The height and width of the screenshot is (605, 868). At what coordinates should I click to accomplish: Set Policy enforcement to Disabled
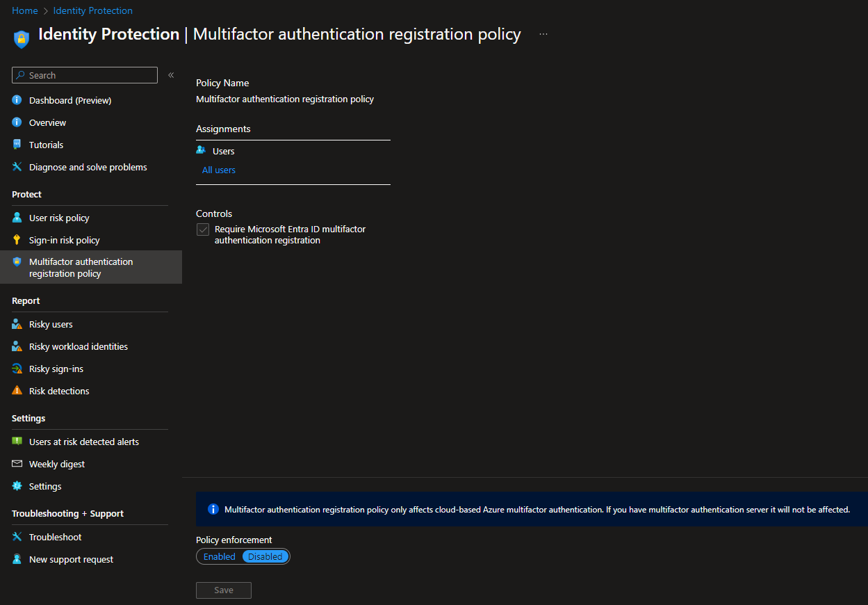pos(265,556)
